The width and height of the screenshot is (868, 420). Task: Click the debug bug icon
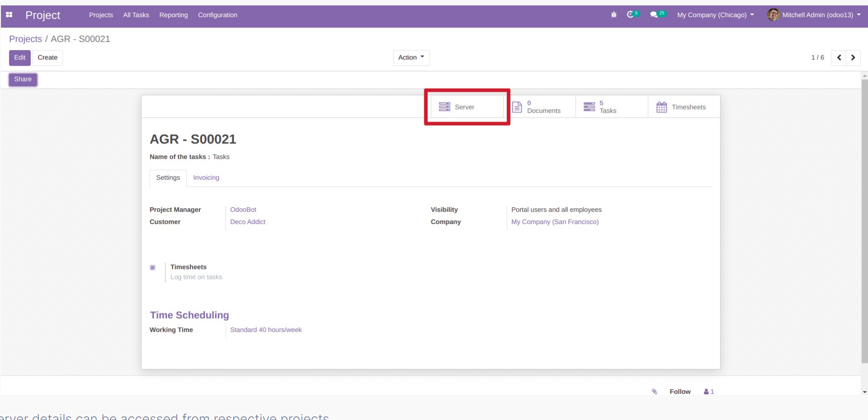click(614, 15)
